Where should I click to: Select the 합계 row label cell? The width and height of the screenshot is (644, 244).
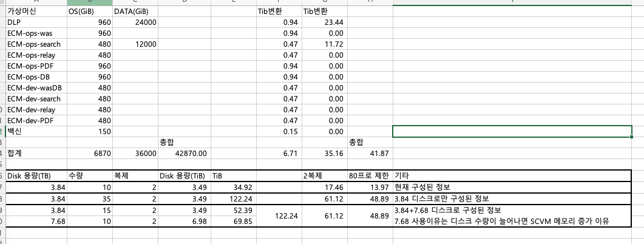tap(35, 154)
